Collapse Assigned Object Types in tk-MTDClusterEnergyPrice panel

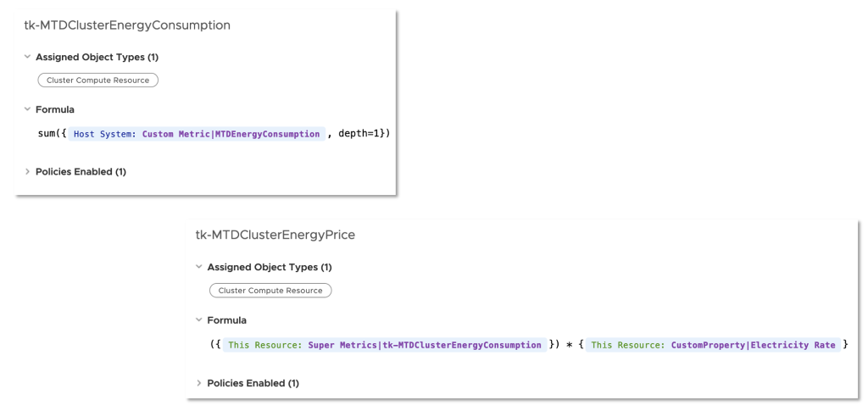coord(198,267)
